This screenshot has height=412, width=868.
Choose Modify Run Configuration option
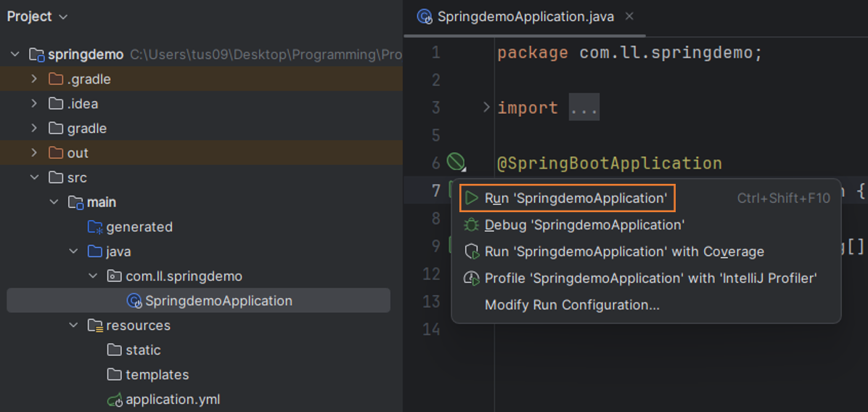tap(572, 305)
